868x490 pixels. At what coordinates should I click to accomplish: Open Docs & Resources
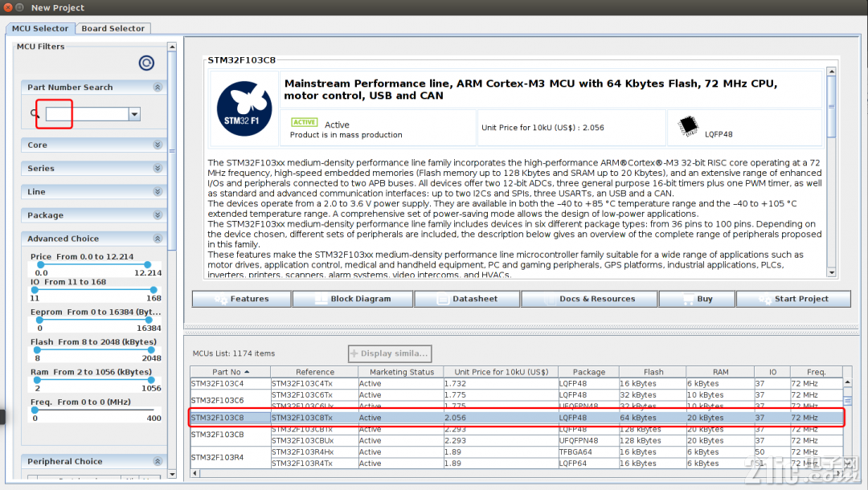coord(590,299)
